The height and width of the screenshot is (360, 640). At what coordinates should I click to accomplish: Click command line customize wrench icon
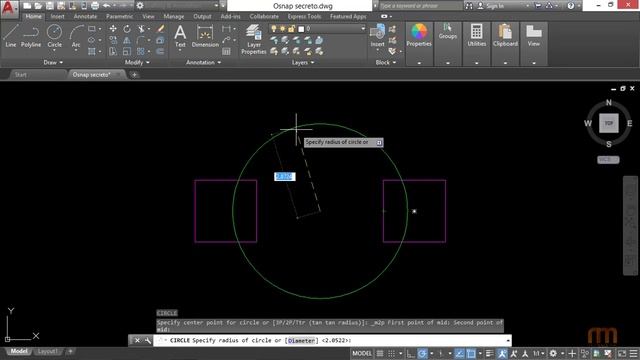(147, 340)
